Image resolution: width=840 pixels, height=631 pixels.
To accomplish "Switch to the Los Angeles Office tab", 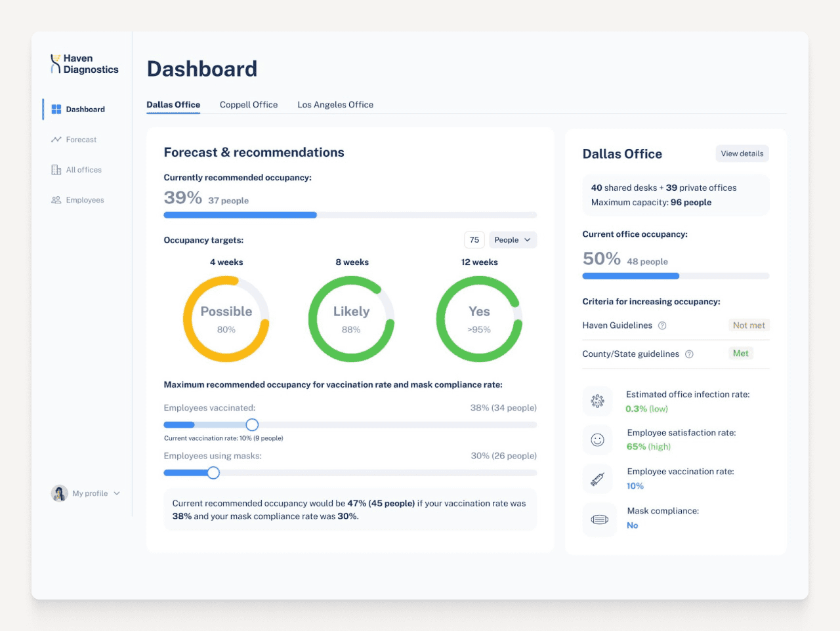I will 335,104.
